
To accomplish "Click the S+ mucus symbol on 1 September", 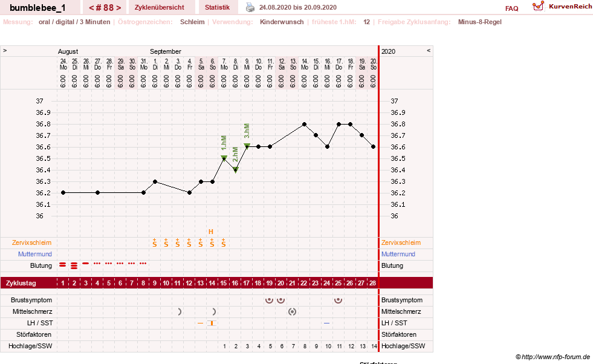I will click(x=155, y=243).
